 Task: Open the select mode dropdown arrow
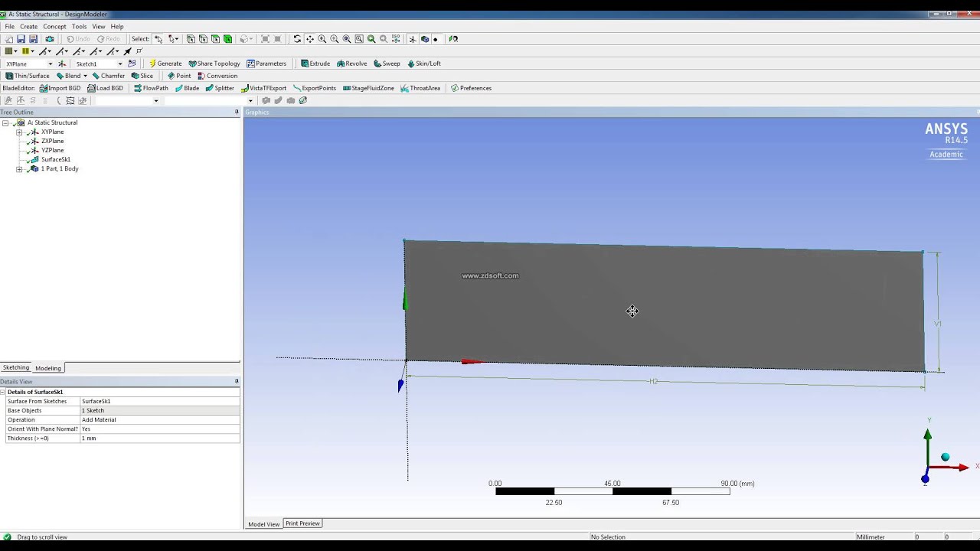point(177,39)
